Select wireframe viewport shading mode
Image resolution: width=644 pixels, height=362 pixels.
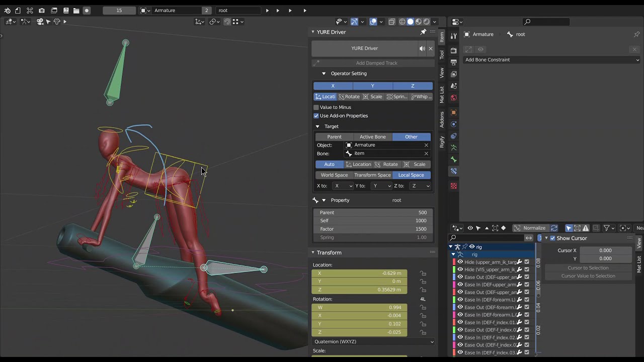[x=402, y=22]
